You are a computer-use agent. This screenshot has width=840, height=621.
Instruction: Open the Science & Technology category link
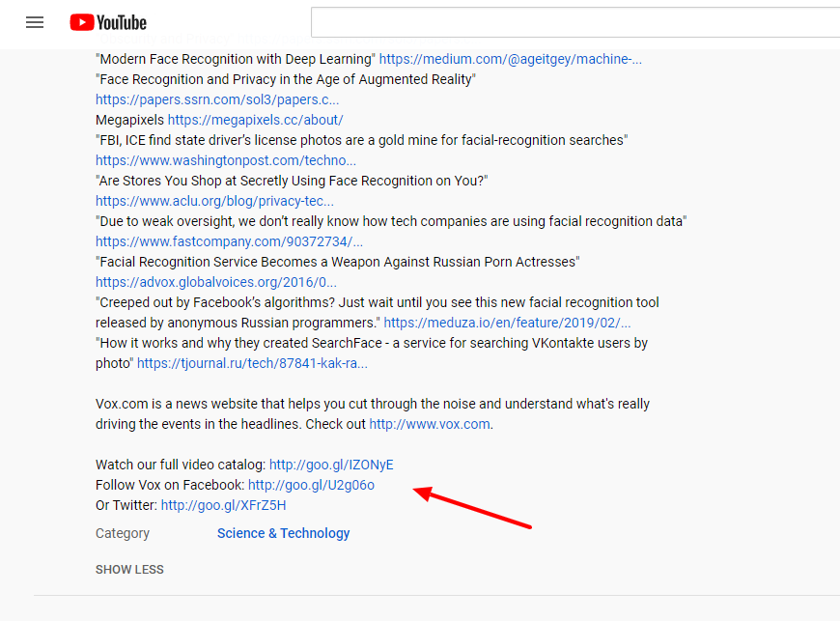283,532
